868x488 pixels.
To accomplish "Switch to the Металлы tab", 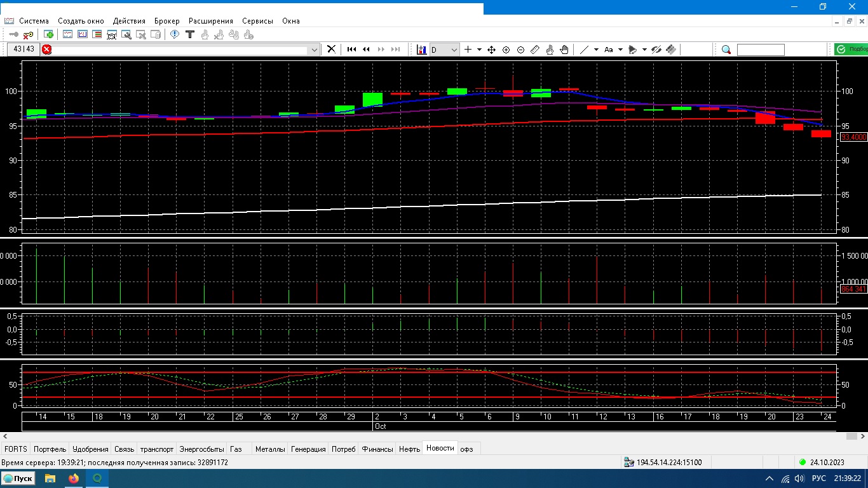I will point(270,449).
